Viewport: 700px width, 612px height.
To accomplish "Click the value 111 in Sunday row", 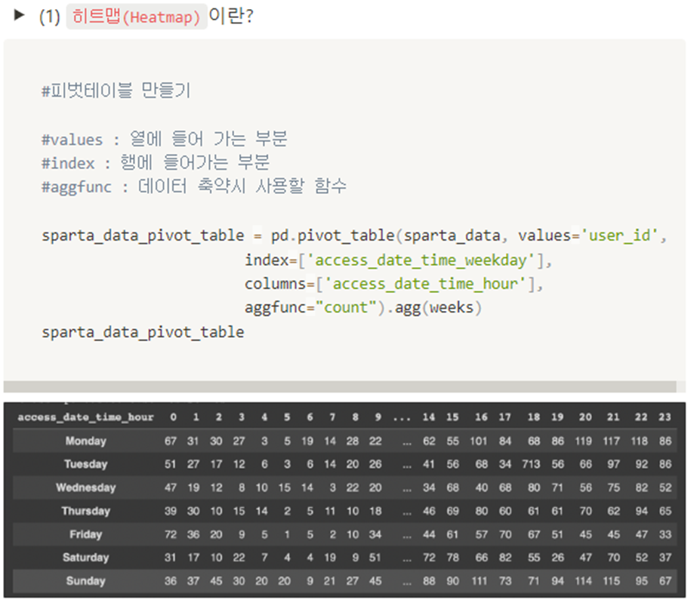I will 479,581.
